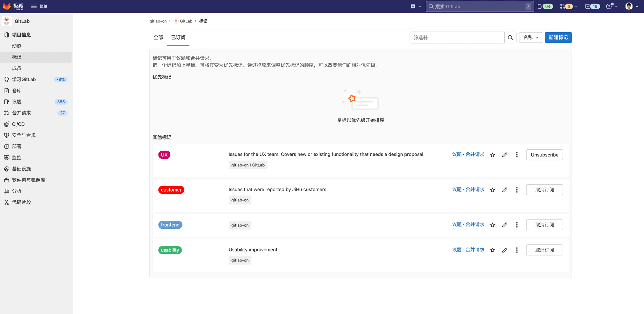Viewport: 644px width, 314px height.
Task: Open issues counter showing 64
Action: 545,6
